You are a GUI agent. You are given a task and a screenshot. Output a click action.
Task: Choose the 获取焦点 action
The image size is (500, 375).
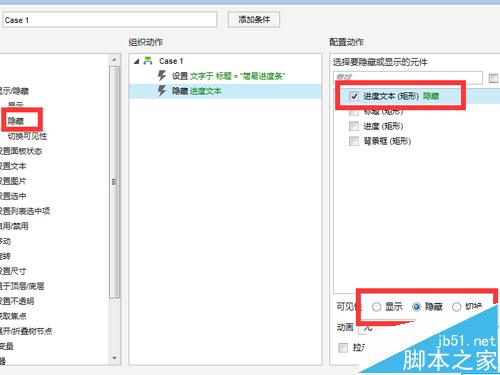(x=13, y=316)
